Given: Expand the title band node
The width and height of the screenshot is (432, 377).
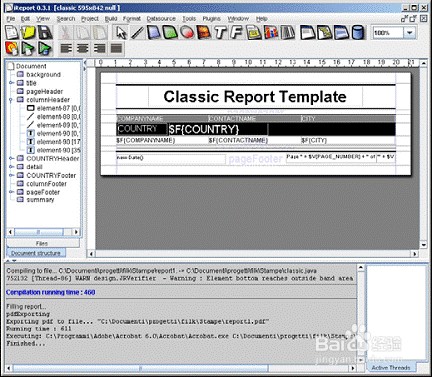Looking at the screenshot, I should [x=11, y=83].
